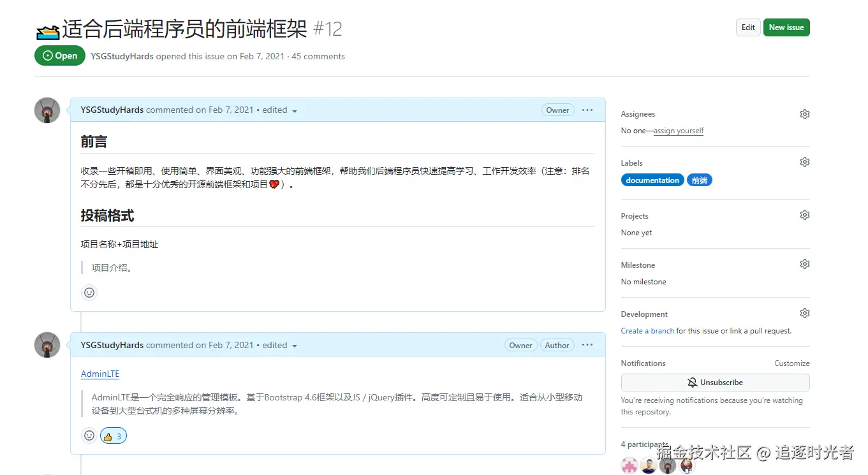The height and width of the screenshot is (475, 868).
Task: Toggle the thumbs up reaction with 3 votes
Action: pos(114,436)
